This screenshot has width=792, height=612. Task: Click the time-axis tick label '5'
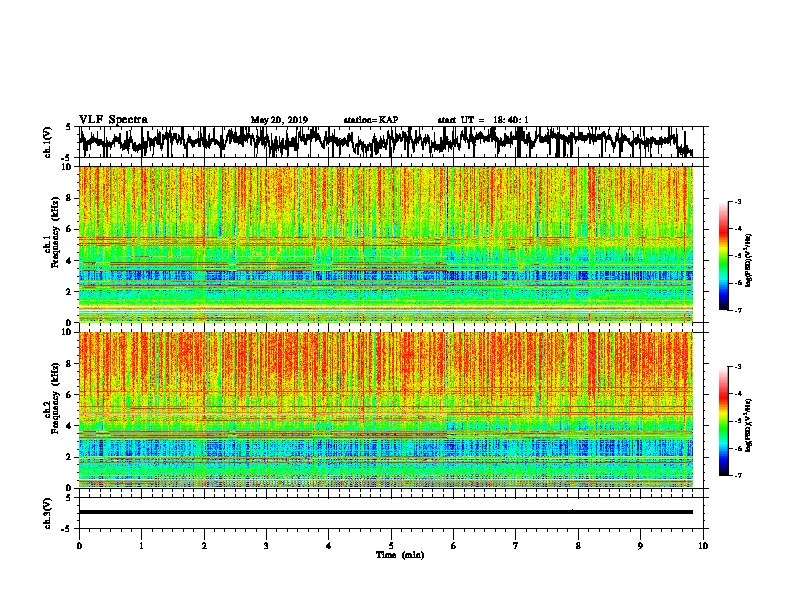391,546
